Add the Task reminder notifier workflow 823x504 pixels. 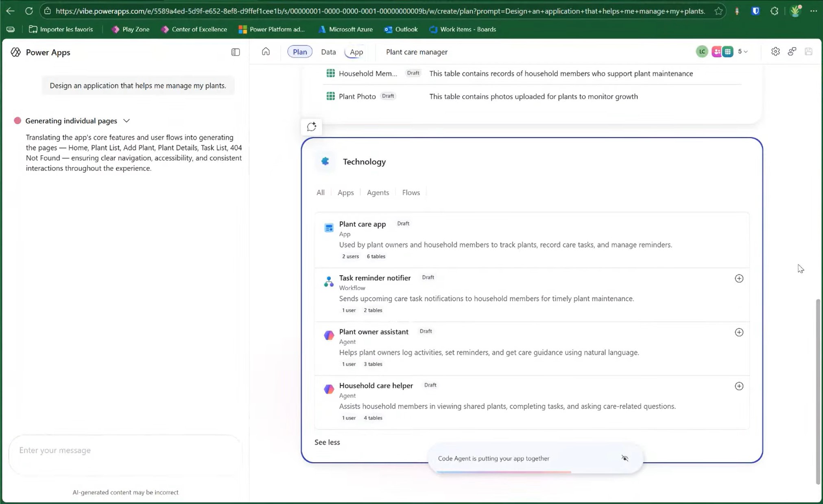[739, 278]
